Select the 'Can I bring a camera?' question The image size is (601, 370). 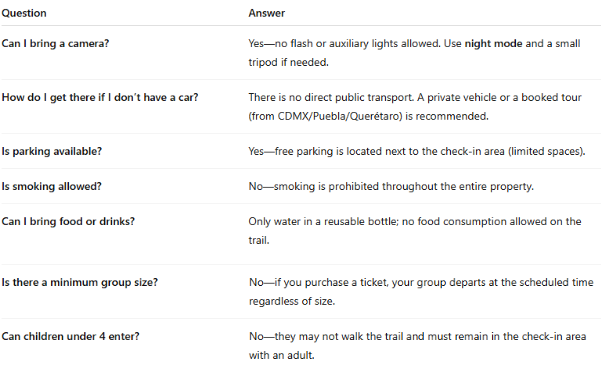pyautogui.click(x=55, y=43)
